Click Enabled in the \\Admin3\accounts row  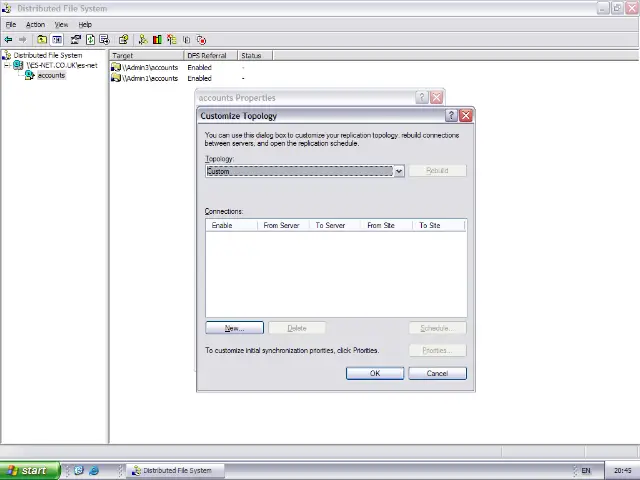click(200, 67)
